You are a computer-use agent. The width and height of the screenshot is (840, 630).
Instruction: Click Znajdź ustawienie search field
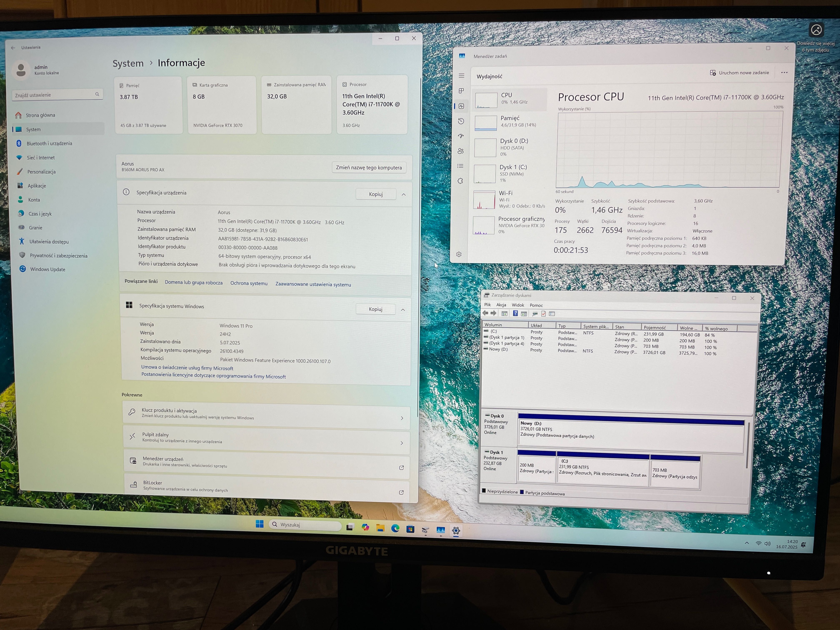(x=57, y=95)
